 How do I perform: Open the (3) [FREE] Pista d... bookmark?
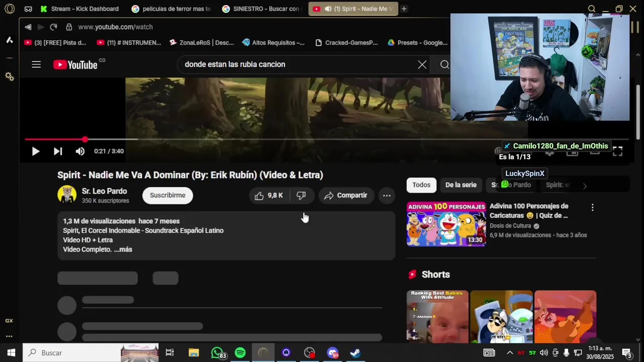(55, 43)
